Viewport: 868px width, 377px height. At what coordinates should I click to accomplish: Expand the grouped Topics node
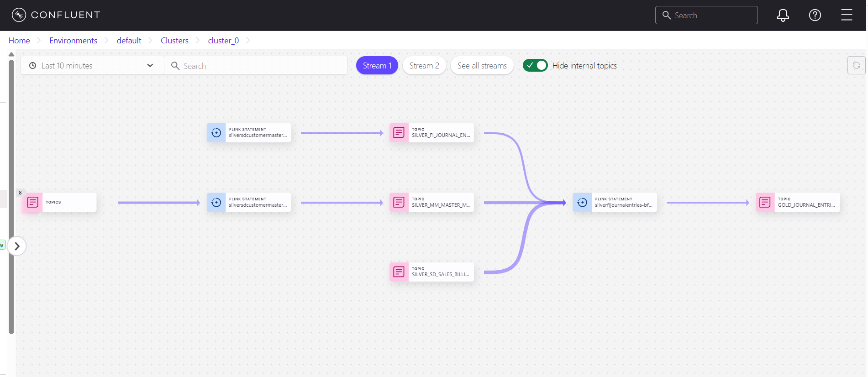[33, 202]
